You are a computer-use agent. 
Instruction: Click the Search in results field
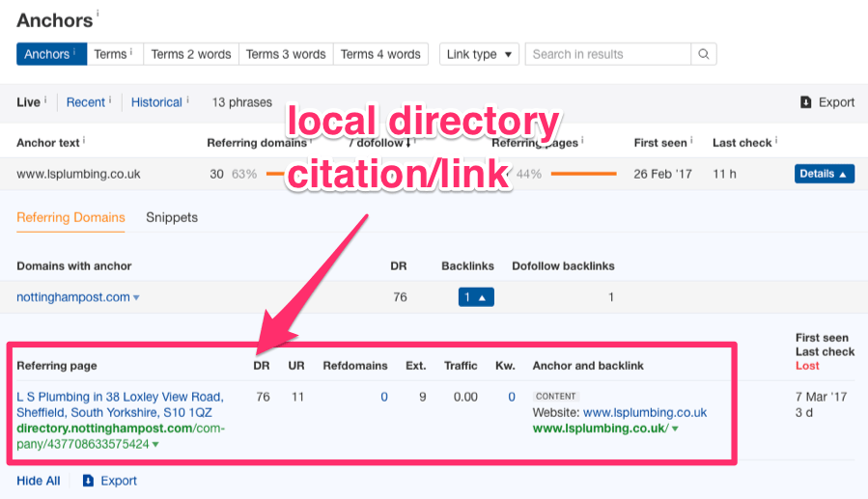point(608,54)
